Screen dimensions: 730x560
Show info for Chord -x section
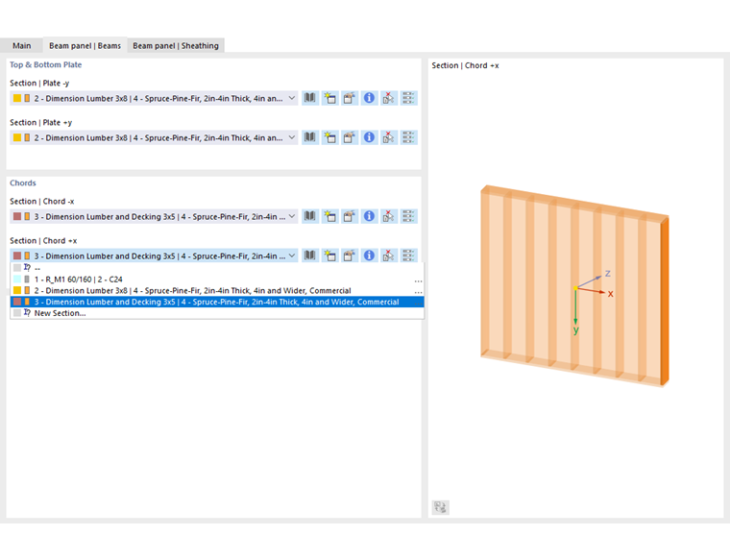369,216
